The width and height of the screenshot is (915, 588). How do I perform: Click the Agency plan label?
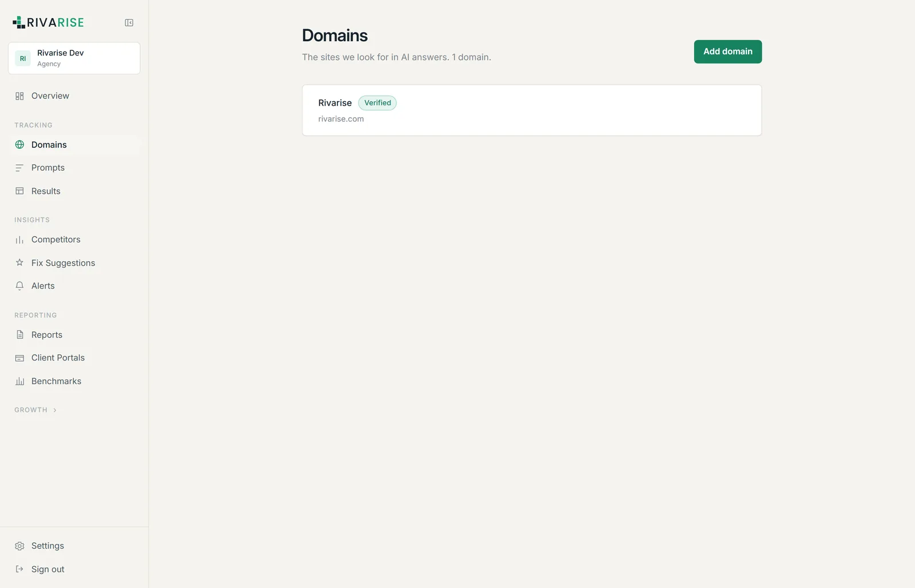pyautogui.click(x=49, y=64)
